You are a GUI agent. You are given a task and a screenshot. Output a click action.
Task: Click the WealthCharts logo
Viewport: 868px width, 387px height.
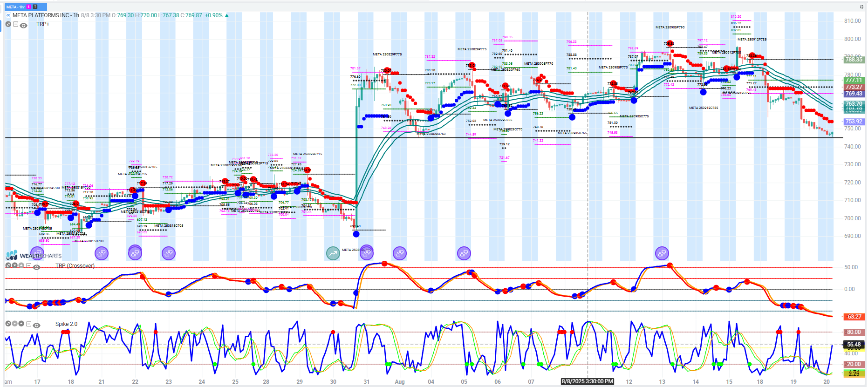(34, 255)
